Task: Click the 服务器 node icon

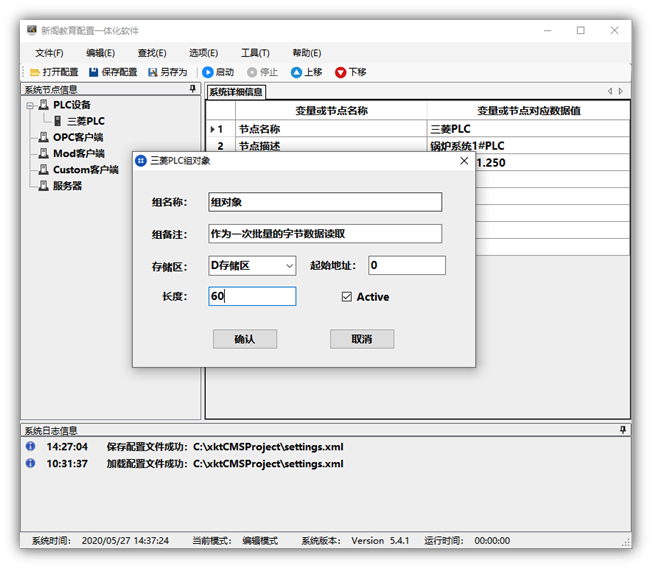Action: (x=43, y=186)
